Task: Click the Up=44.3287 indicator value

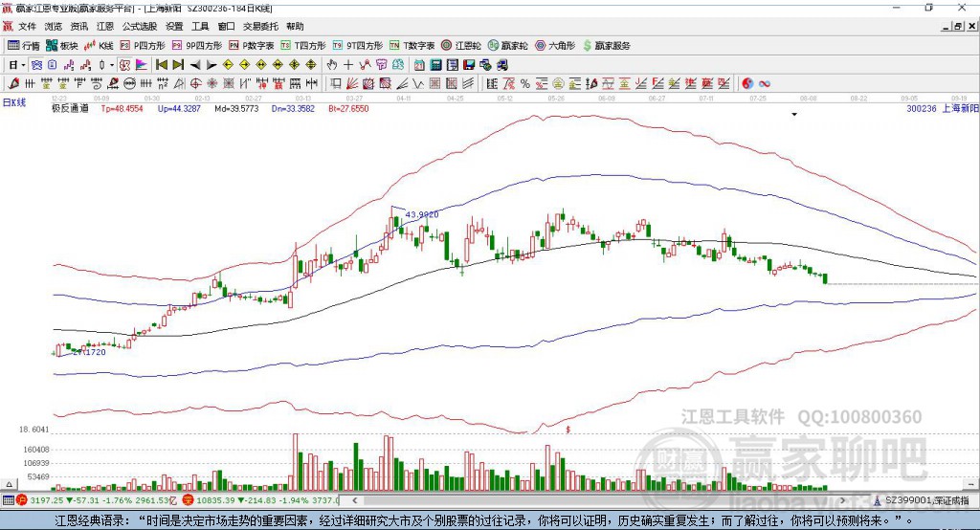Action: (x=179, y=108)
